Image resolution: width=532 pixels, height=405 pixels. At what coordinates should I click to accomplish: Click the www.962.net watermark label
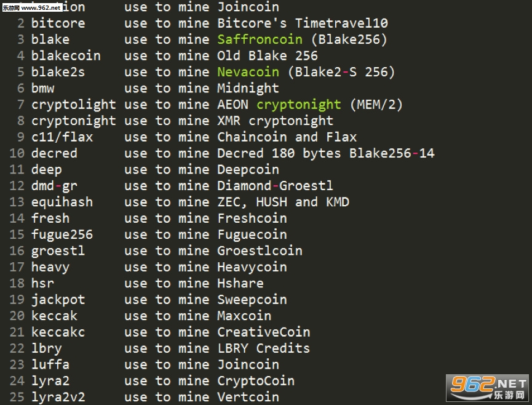pyautogui.click(x=32, y=7)
